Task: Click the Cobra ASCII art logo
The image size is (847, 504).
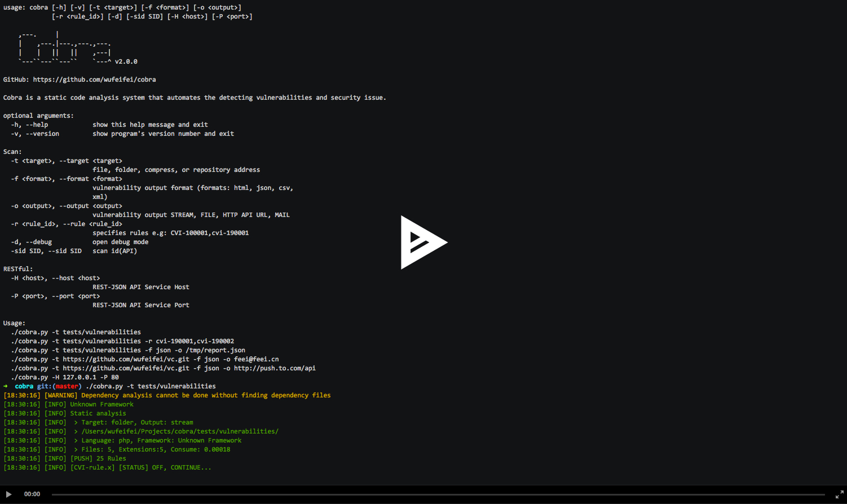Action: click(64, 48)
